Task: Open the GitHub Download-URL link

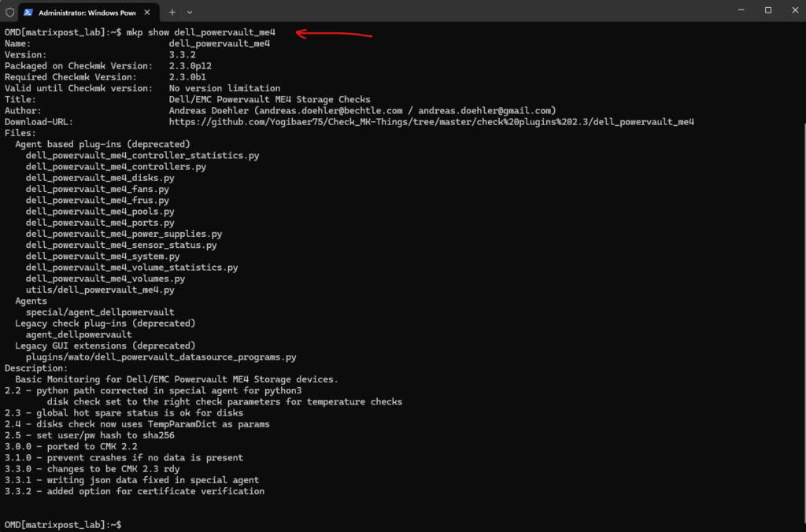Action: point(431,122)
